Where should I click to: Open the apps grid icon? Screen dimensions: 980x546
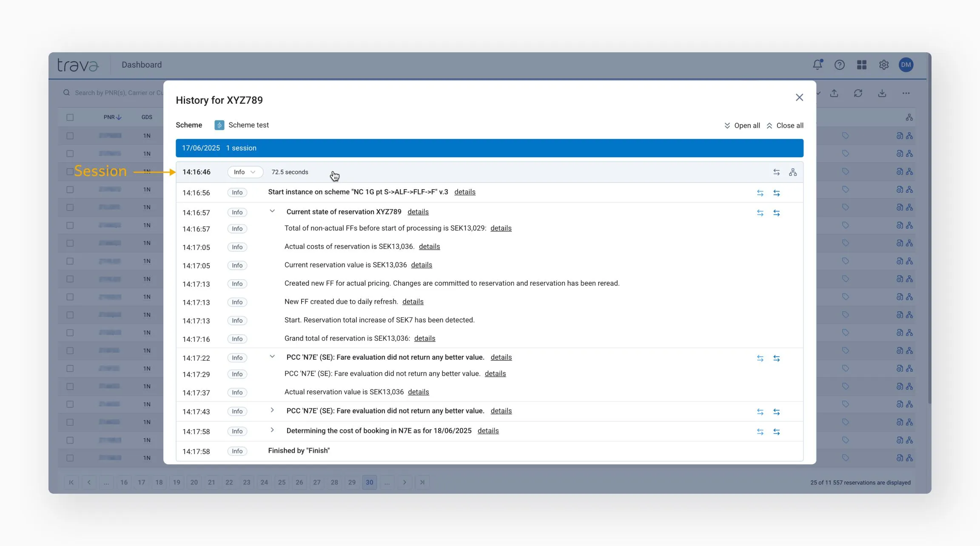pos(861,65)
